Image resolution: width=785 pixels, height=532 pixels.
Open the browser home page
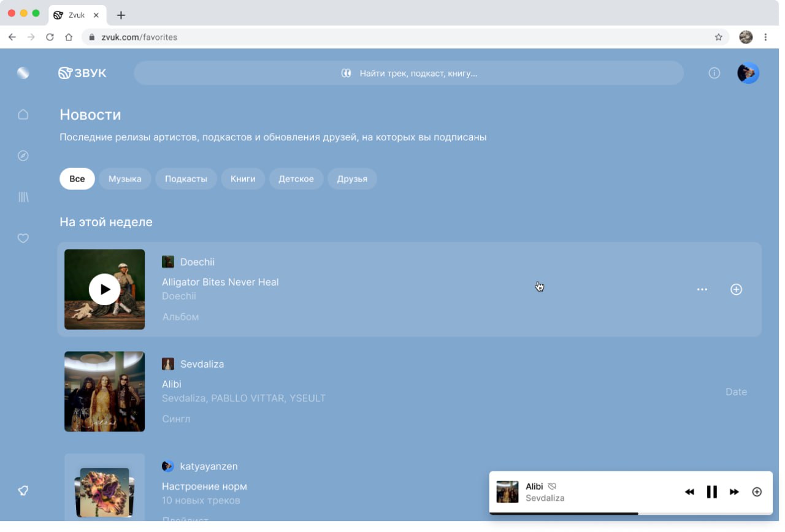(69, 37)
